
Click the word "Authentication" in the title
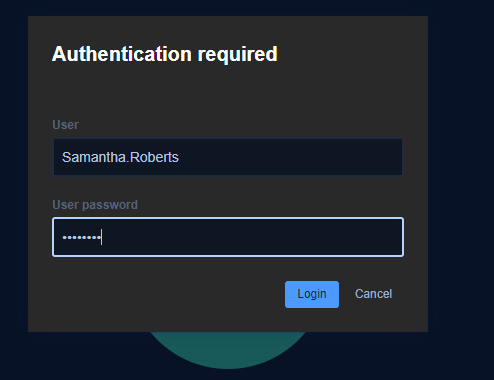tap(122, 54)
